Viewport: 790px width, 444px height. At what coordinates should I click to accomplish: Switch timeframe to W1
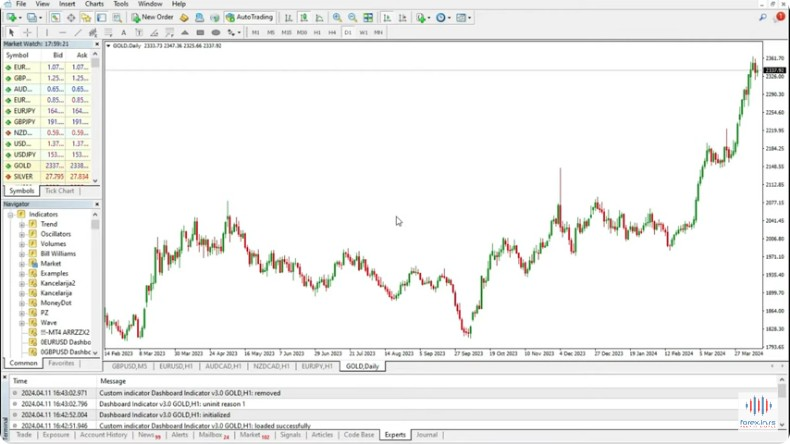[363, 32]
